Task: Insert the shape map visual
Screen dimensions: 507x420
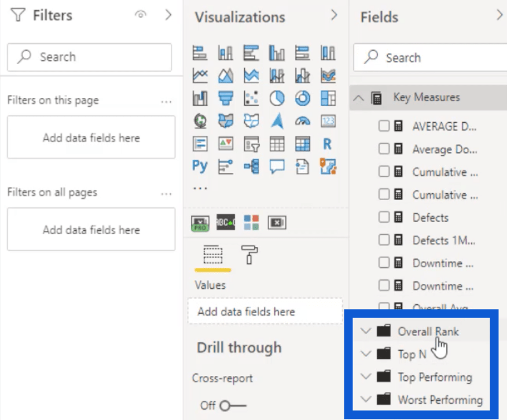Action: (251, 121)
